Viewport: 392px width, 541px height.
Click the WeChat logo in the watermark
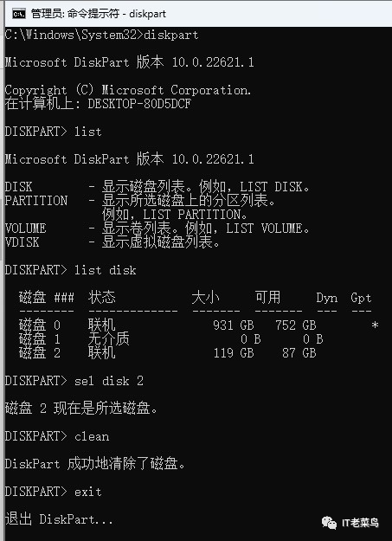tap(329, 523)
